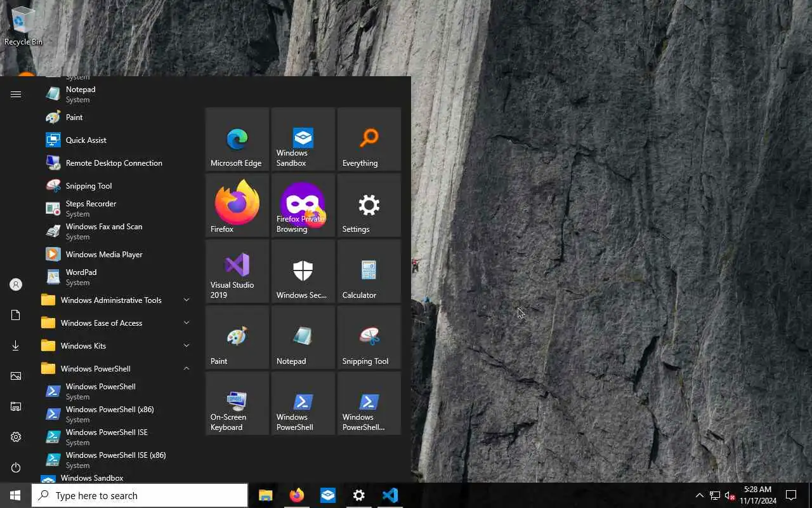Screen dimensions: 812x508
Task: Expand the Start menu hamburger button
Action: coord(16,94)
